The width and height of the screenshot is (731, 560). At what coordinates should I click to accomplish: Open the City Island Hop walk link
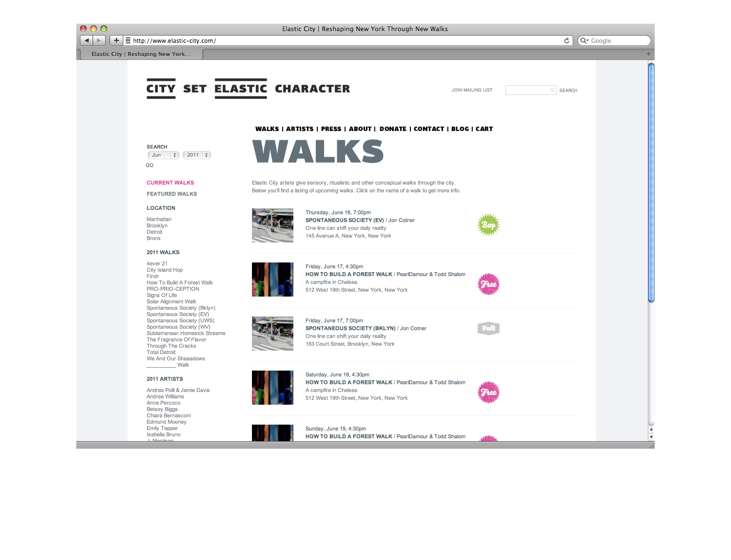pyautogui.click(x=165, y=270)
